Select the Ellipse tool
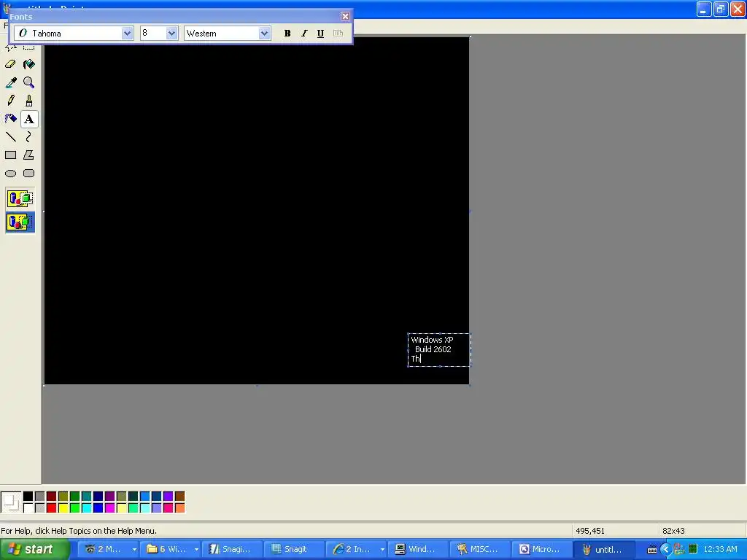The width and height of the screenshot is (747, 560). point(10,174)
